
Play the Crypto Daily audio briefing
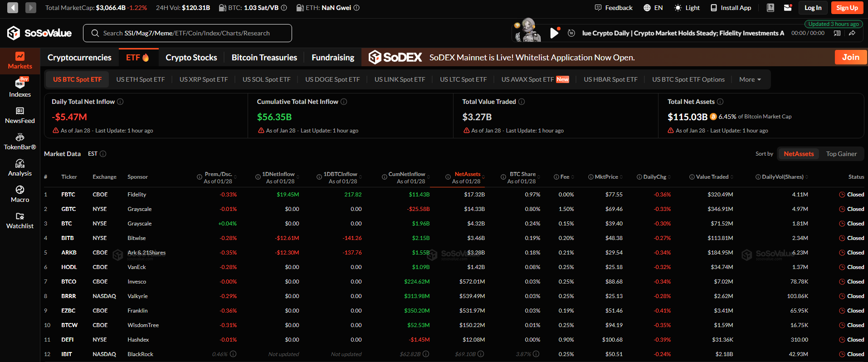554,33
